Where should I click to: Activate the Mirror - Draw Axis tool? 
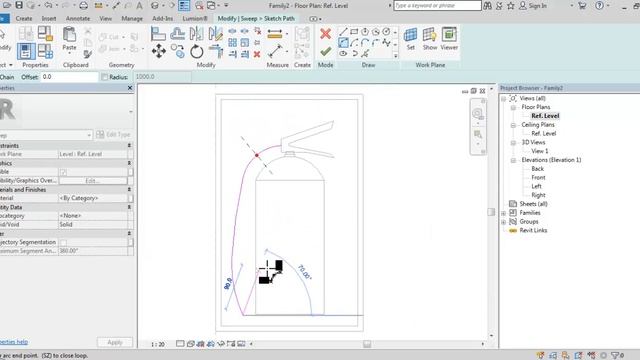(x=215, y=33)
